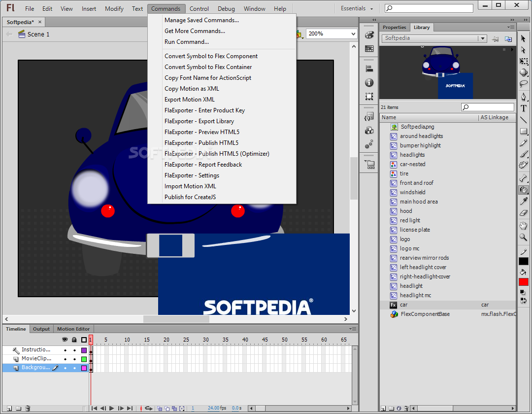Hide the Background layer
The image size is (532, 414).
click(65, 368)
